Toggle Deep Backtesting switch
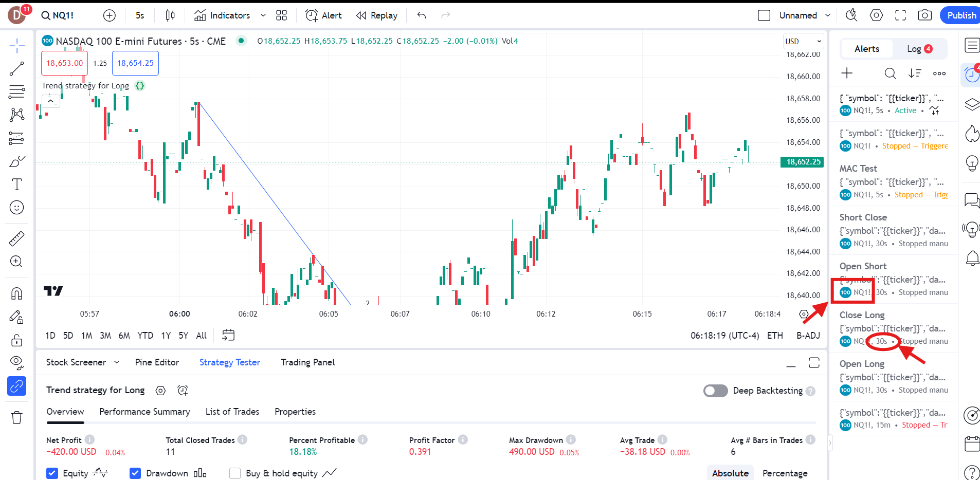Image resolution: width=980 pixels, height=480 pixels. point(715,391)
